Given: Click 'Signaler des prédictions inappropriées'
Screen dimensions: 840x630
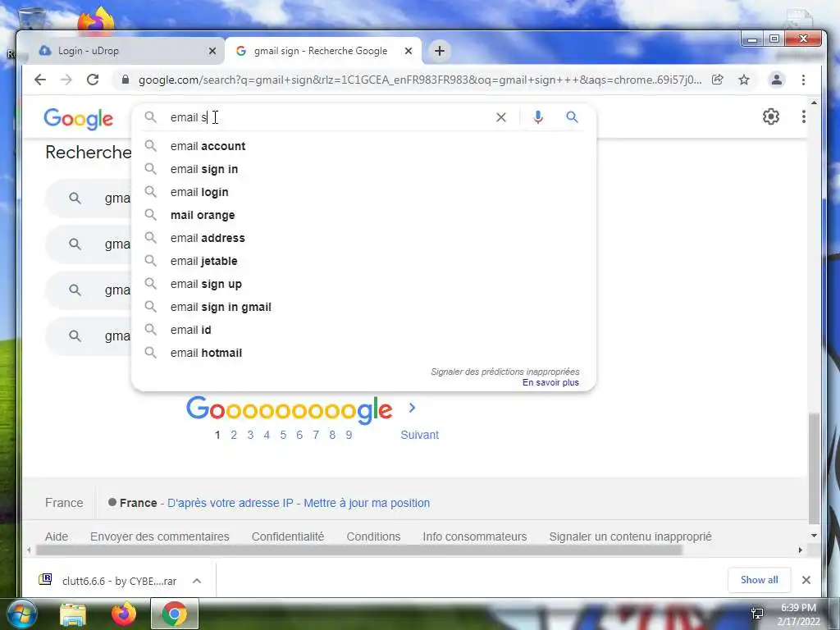Looking at the screenshot, I should click(505, 372).
